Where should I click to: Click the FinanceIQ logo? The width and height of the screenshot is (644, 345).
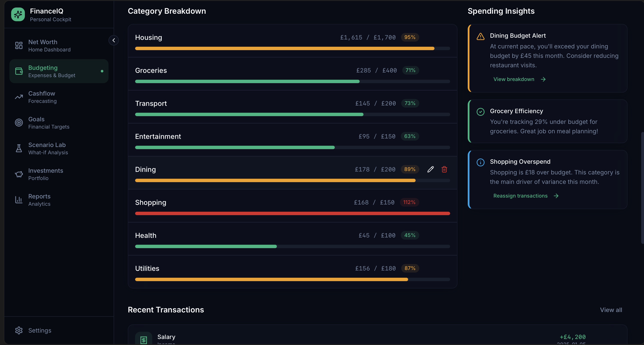pos(18,14)
